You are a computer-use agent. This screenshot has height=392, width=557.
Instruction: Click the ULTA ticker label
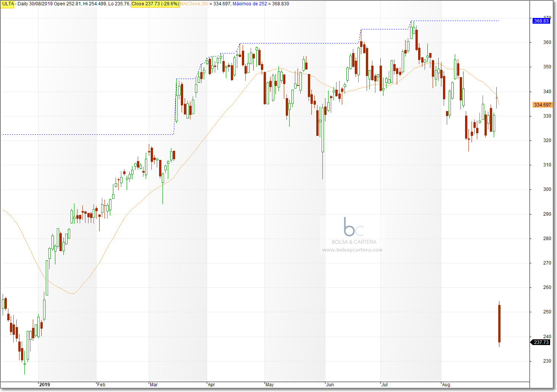8,4
